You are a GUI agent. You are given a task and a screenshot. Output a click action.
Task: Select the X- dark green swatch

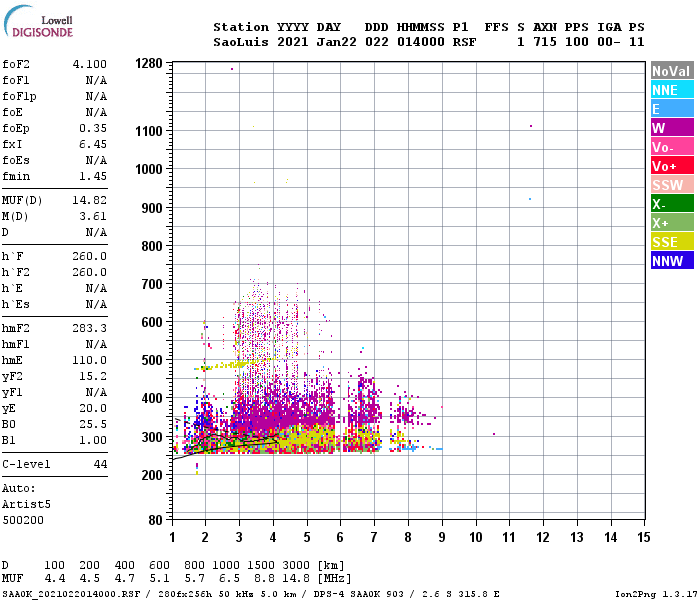672,204
